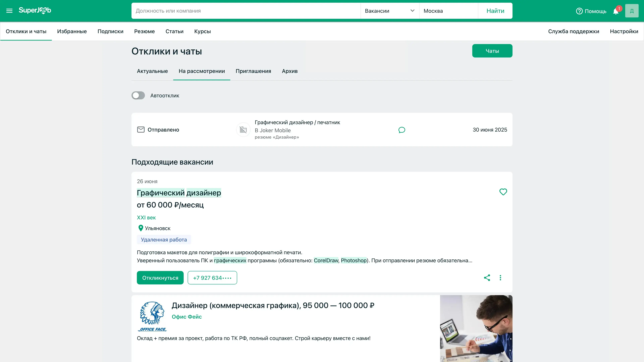Reveal phone number +7 927 634
644x362 pixels.
[212, 278]
